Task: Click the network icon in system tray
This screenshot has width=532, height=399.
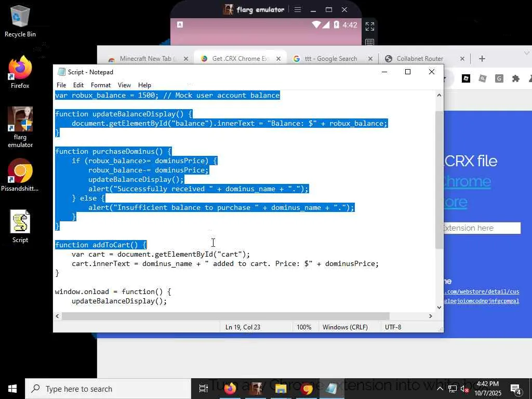Action: coord(453,389)
